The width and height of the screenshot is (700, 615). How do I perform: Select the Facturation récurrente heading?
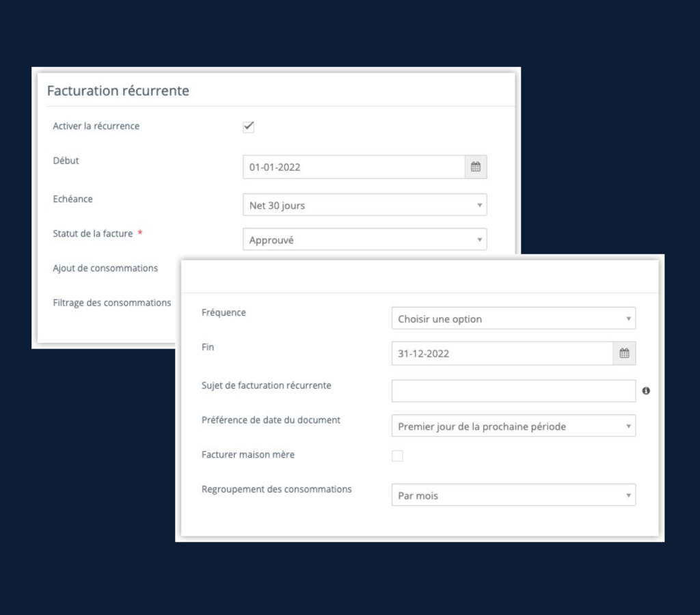[118, 91]
